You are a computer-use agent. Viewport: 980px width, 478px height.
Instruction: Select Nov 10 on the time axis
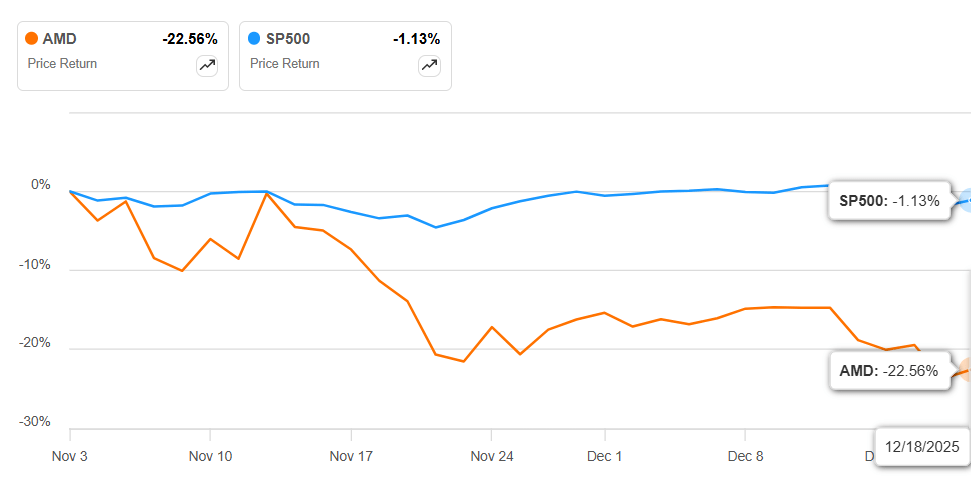(x=210, y=456)
